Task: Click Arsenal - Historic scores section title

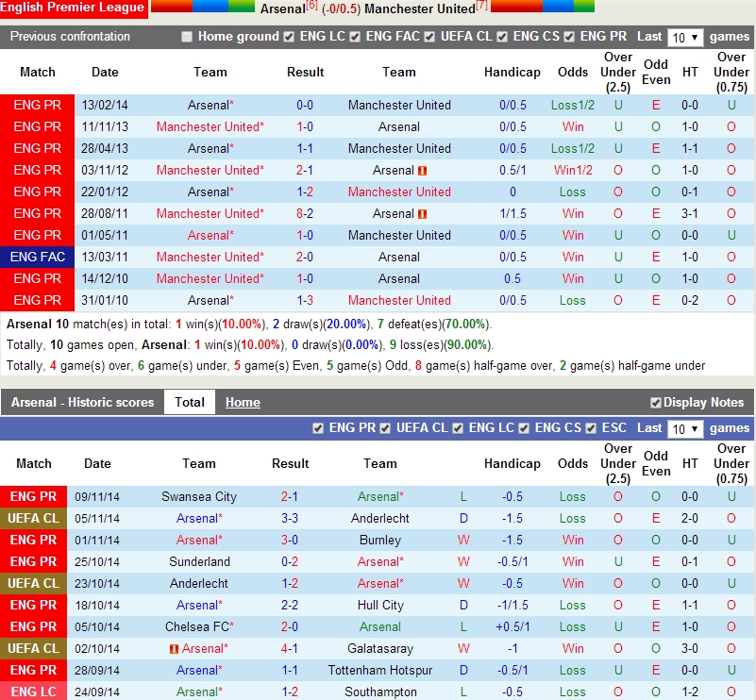Action: click(x=82, y=402)
